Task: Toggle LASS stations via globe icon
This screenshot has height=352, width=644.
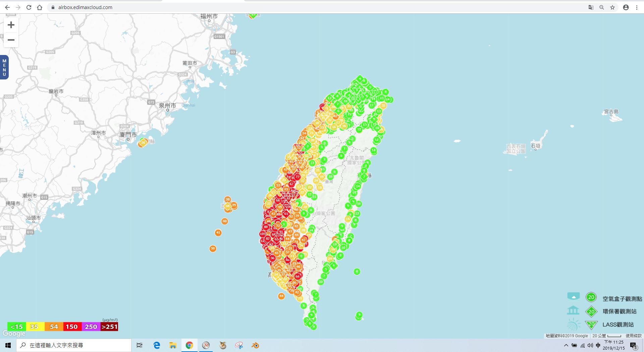Action: click(x=573, y=325)
